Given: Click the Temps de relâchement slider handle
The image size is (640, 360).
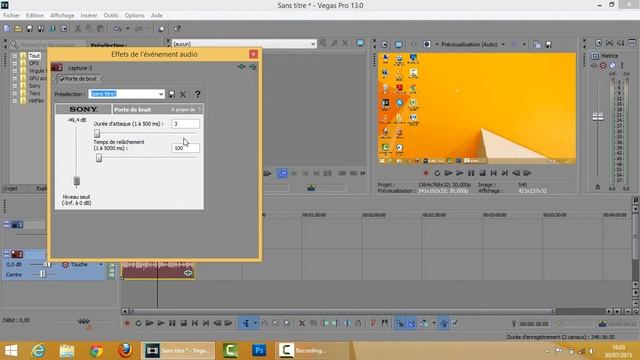Looking at the screenshot, I should click(x=99, y=158).
